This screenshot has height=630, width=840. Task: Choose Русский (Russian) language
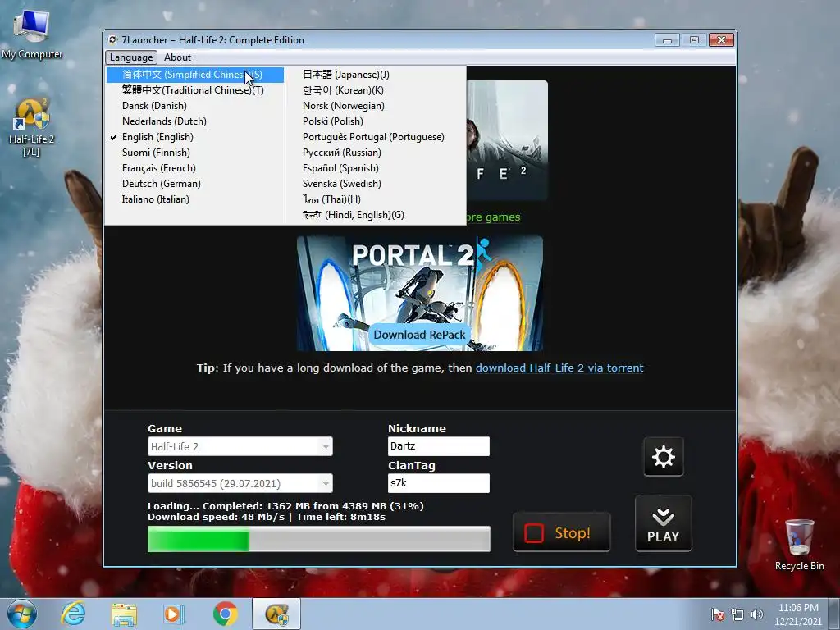(376, 152)
